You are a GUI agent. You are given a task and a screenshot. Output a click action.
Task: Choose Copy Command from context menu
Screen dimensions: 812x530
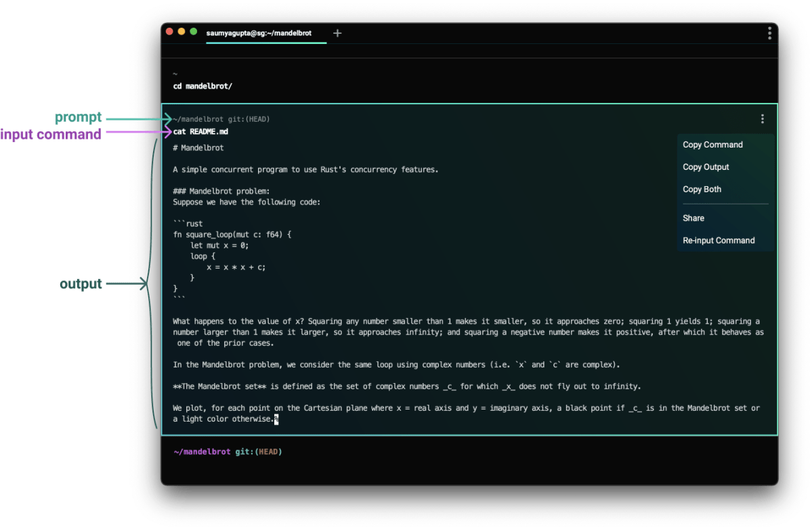pyautogui.click(x=712, y=145)
